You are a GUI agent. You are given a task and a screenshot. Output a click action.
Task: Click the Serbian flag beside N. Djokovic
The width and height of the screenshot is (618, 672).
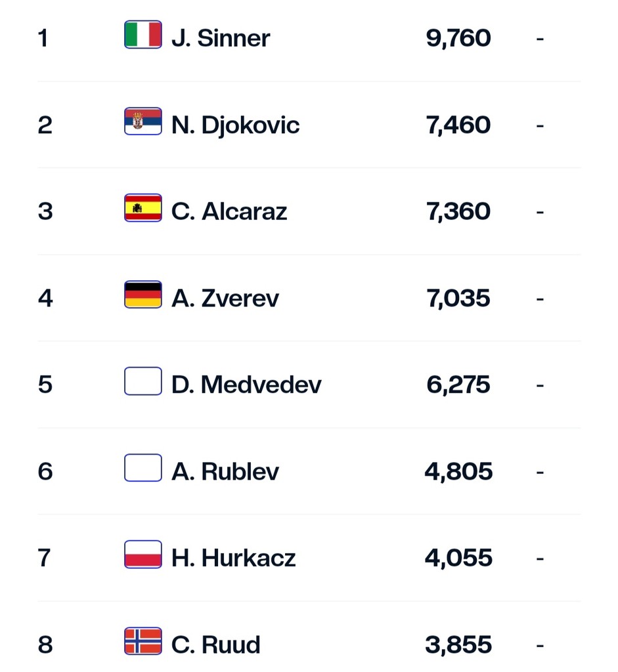tap(143, 121)
